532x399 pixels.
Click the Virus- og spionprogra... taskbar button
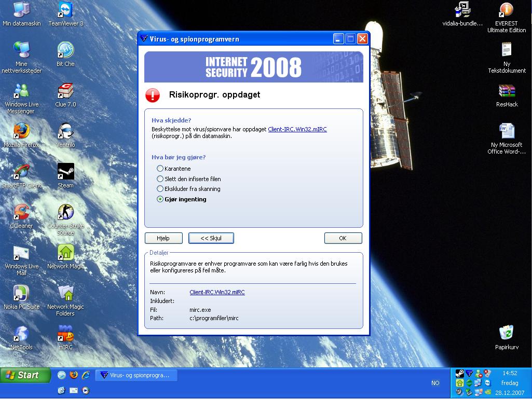(x=137, y=375)
